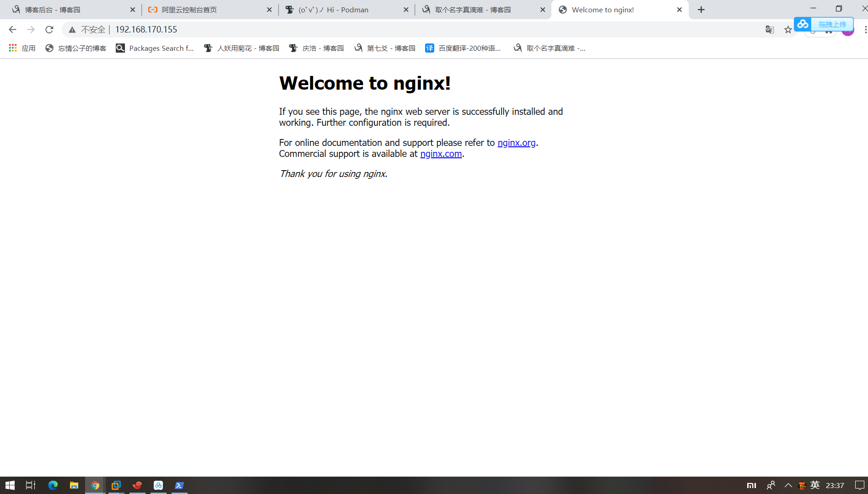Open the Chrome three-dot menu
The width and height of the screenshot is (868, 494).
pos(865,30)
